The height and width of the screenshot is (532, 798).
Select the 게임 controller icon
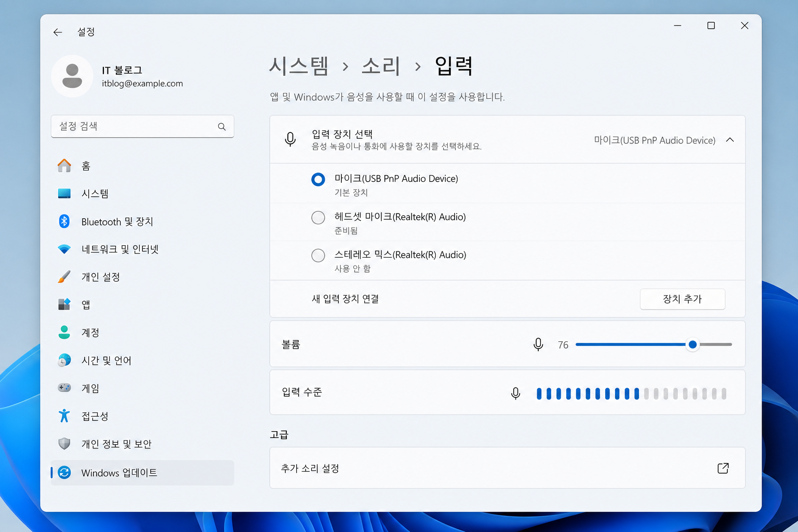tap(64, 388)
